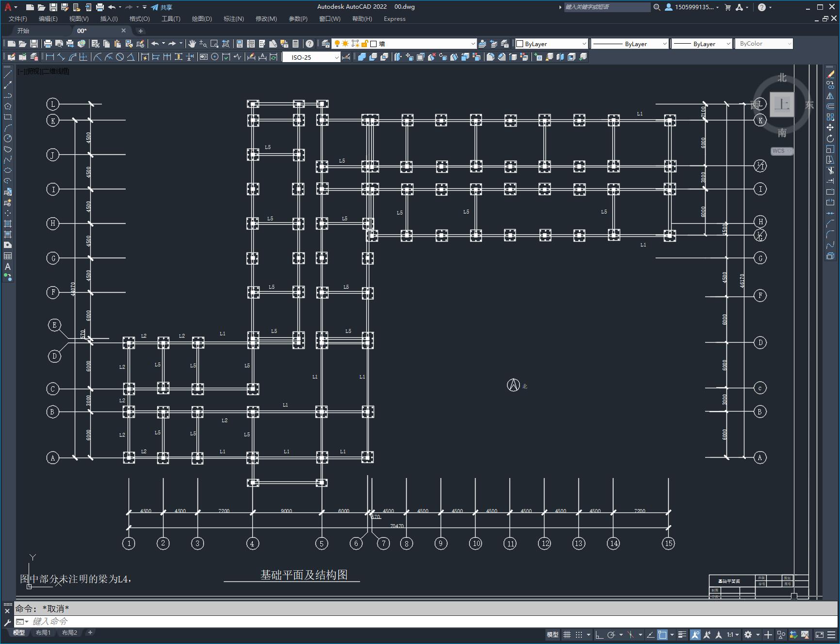Toggle grid display in status bar
840x644 pixels.
point(567,634)
